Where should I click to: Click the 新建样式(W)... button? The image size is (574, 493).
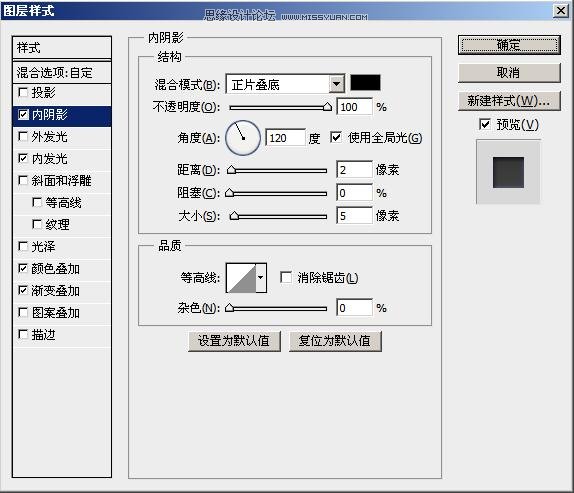[x=509, y=101]
